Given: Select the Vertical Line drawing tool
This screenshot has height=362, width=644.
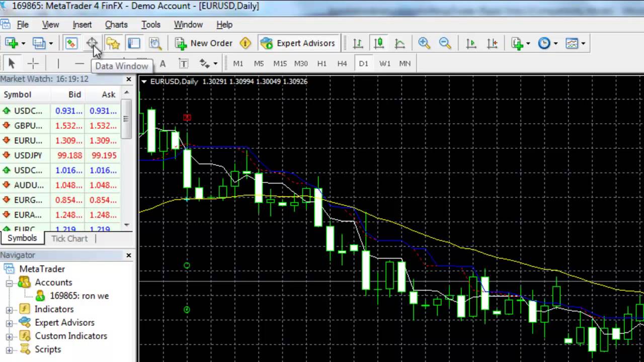Looking at the screenshot, I should click(58, 63).
